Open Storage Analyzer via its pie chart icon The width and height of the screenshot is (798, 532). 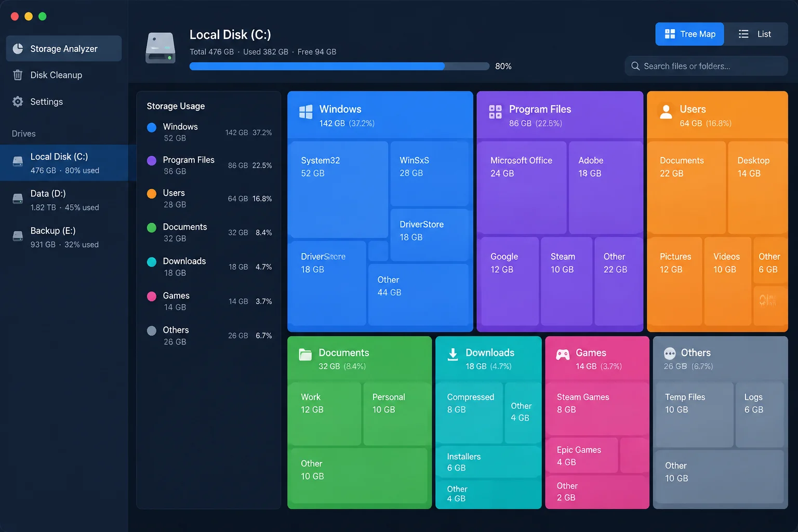click(x=18, y=48)
